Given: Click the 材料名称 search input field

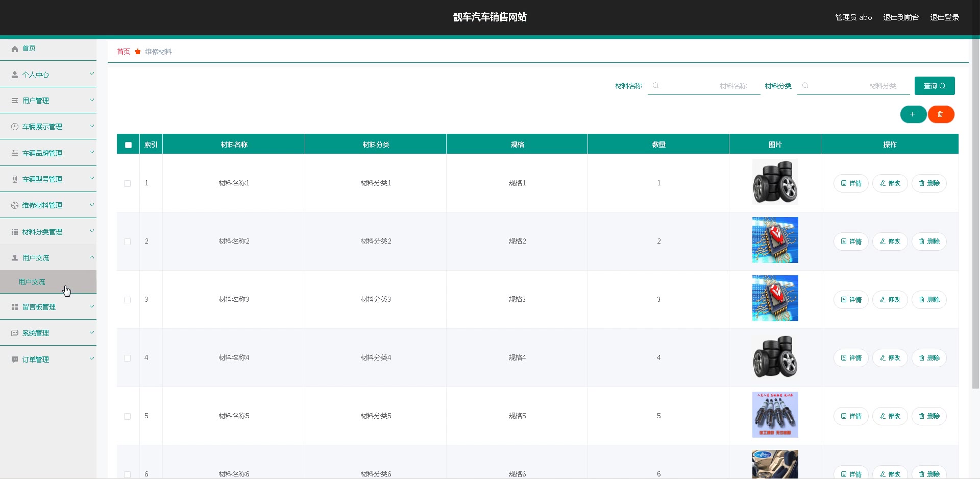Looking at the screenshot, I should tap(704, 86).
